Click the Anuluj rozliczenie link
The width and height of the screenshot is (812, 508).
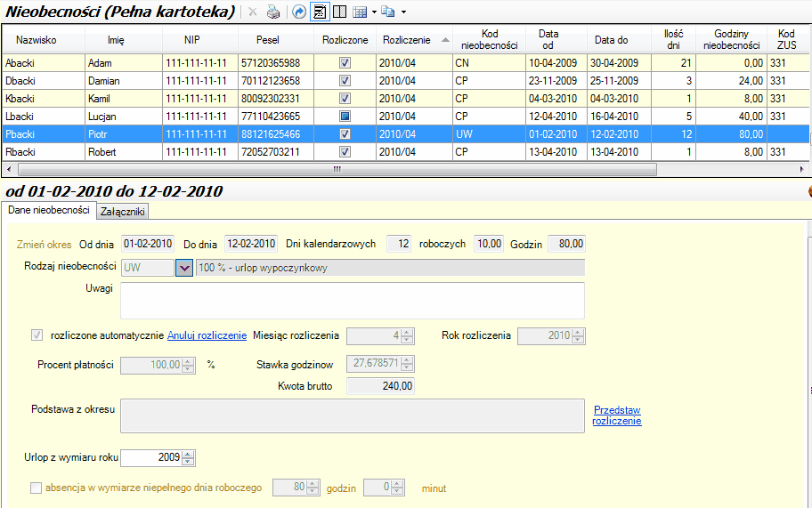click(x=207, y=335)
